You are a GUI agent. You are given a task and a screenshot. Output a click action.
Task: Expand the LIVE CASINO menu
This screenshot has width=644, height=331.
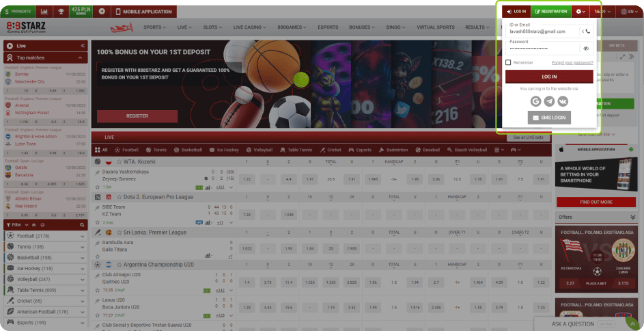point(250,27)
